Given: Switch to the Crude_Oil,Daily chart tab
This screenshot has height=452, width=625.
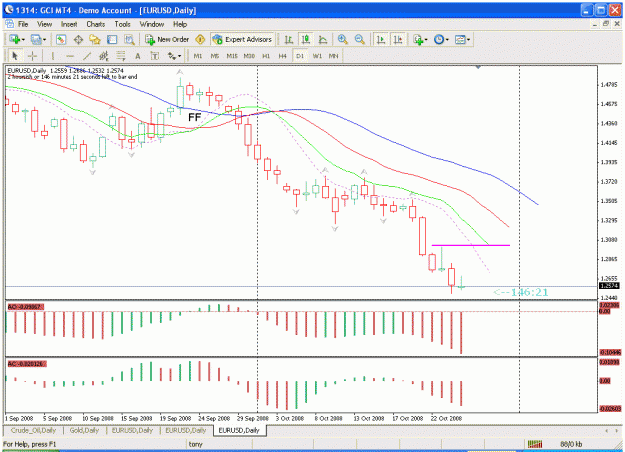Looking at the screenshot, I should coord(33,430).
